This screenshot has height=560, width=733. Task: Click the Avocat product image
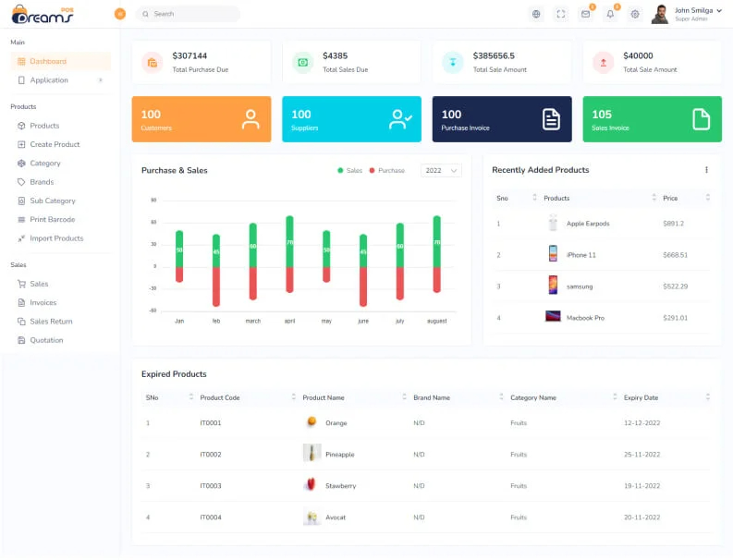point(312,517)
